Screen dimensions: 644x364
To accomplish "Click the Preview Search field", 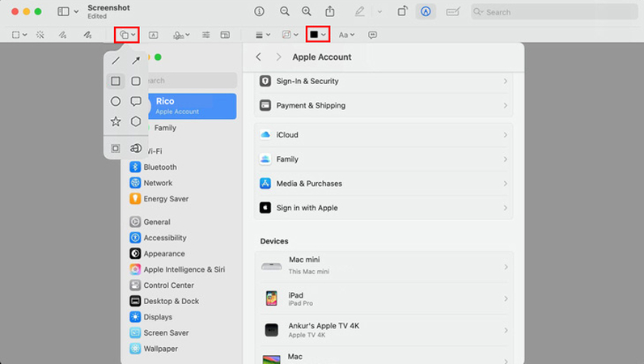I will pos(554,12).
